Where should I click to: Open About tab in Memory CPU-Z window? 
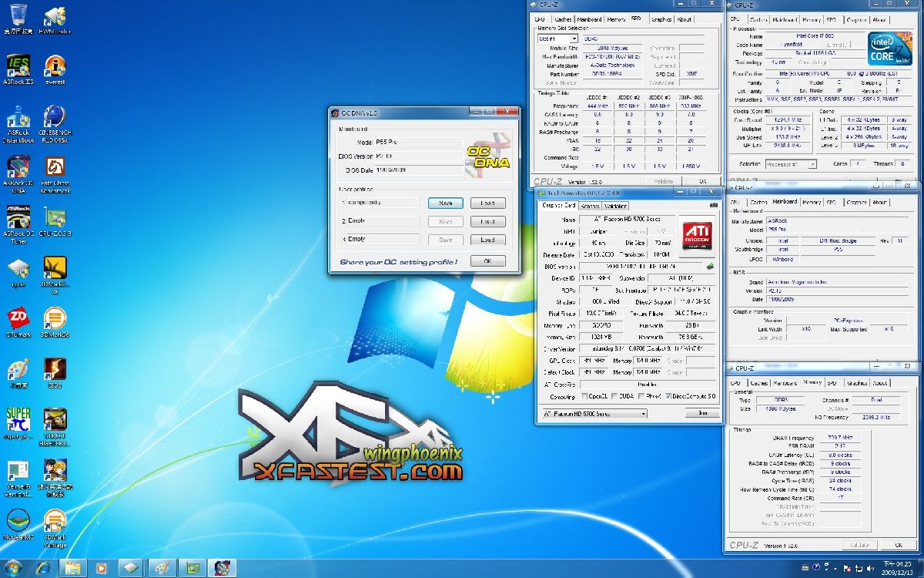click(x=879, y=382)
